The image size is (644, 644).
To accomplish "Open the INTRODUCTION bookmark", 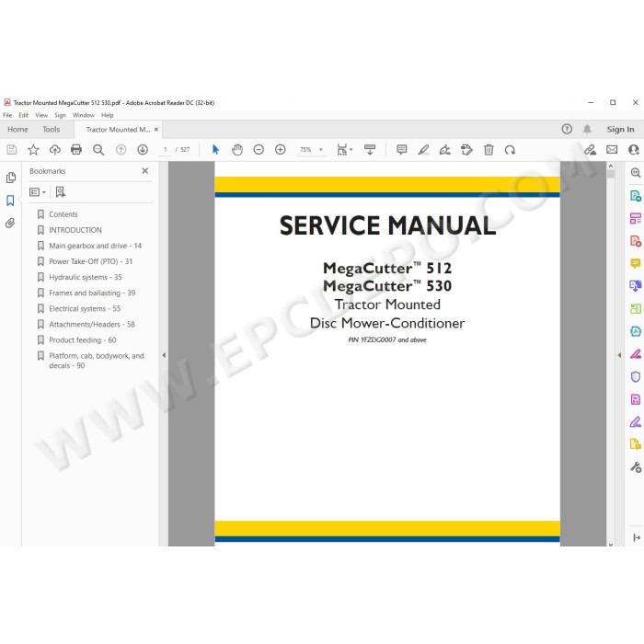I will tap(75, 230).
